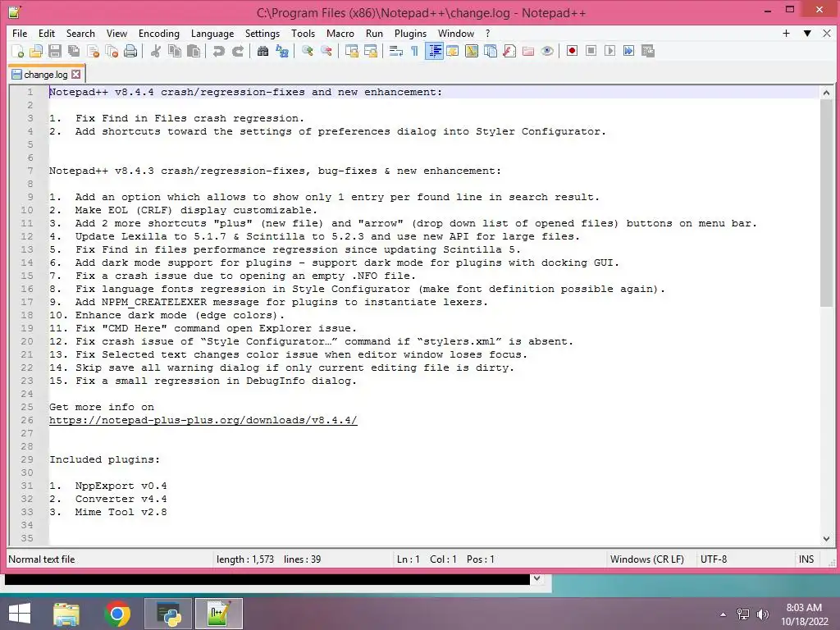
Task: Click the Playback macro icon
Action: tap(609, 51)
